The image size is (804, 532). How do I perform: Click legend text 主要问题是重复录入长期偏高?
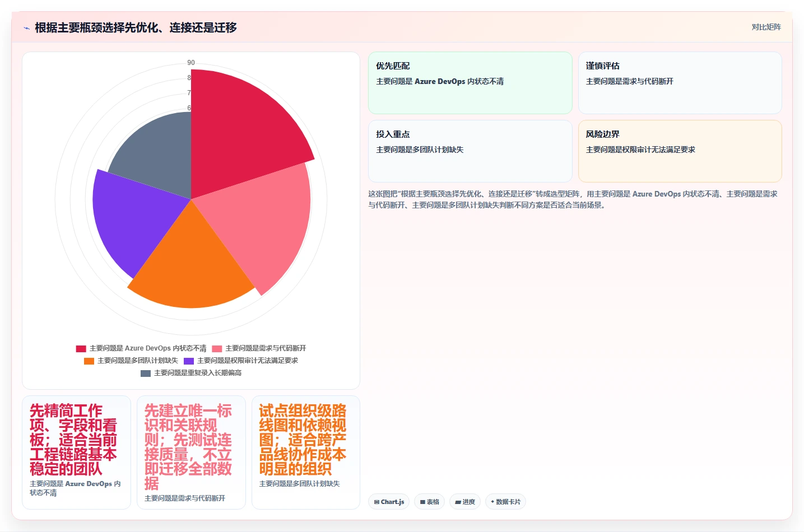(x=198, y=373)
